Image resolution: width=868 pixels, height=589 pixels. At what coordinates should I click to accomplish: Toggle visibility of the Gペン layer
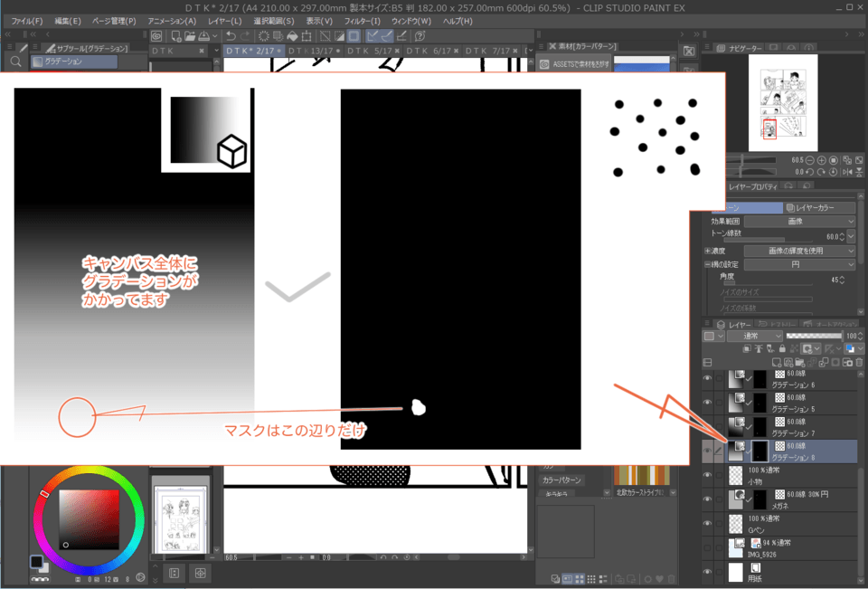coord(708,523)
